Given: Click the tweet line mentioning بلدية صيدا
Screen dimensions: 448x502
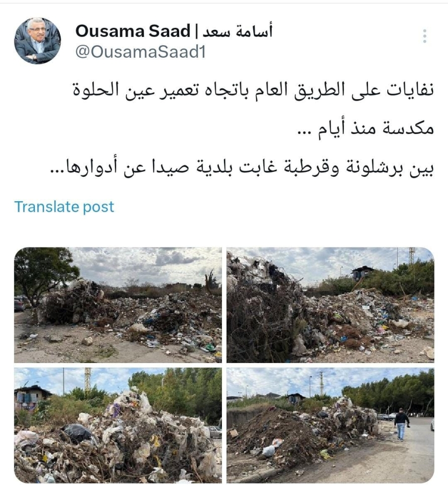Looking at the screenshot, I should tap(242, 167).
